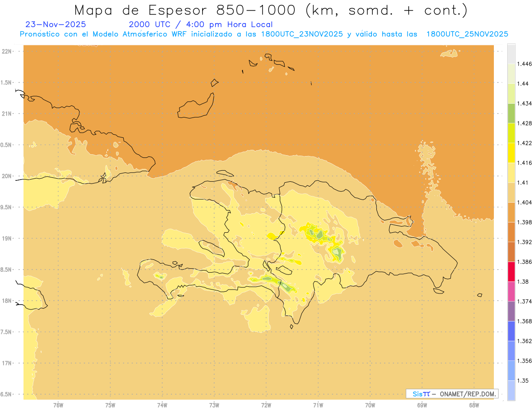Select the colorbar value 1.368
The image size is (532, 411).
[x=525, y=321]
